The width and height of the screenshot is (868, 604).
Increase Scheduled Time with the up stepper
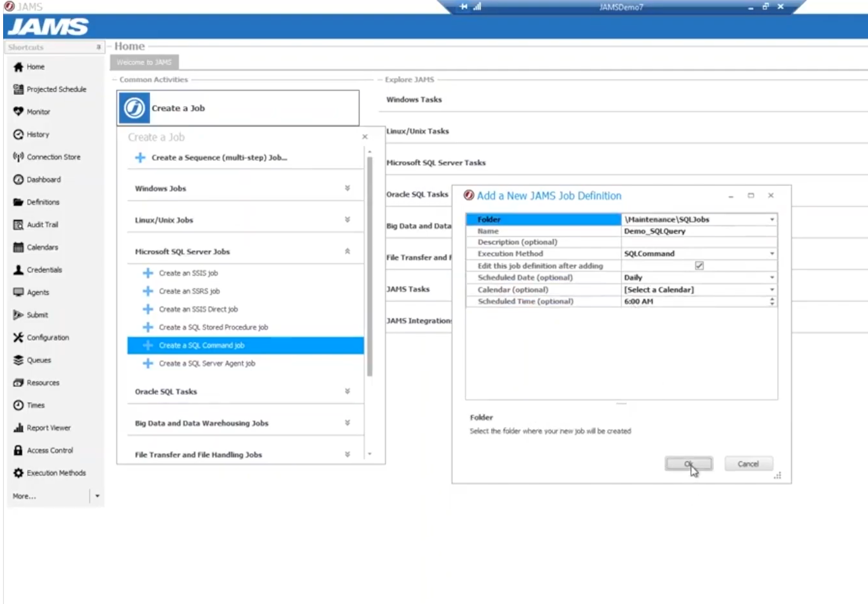coord(772,299)
